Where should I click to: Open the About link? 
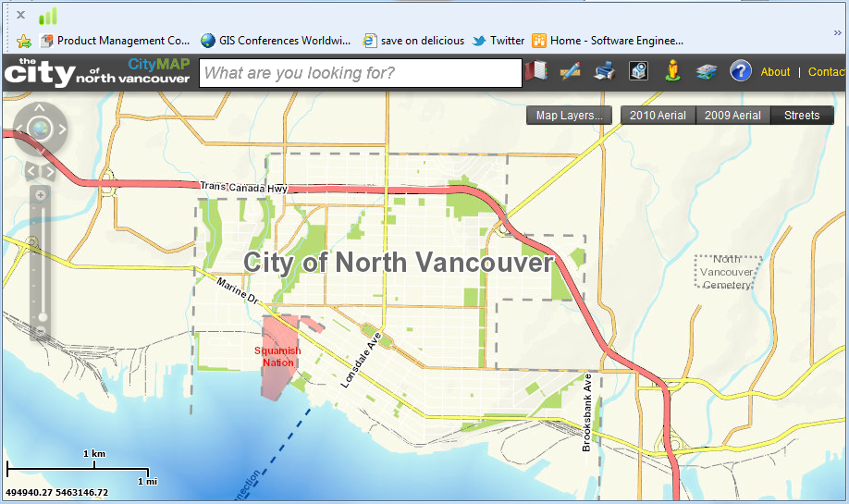775,72
